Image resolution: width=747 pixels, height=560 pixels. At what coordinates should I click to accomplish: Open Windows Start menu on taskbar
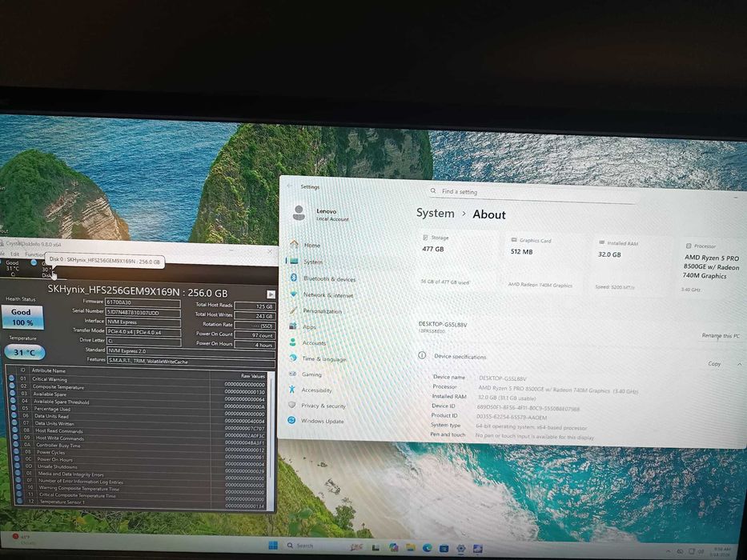tap(273, 546)
